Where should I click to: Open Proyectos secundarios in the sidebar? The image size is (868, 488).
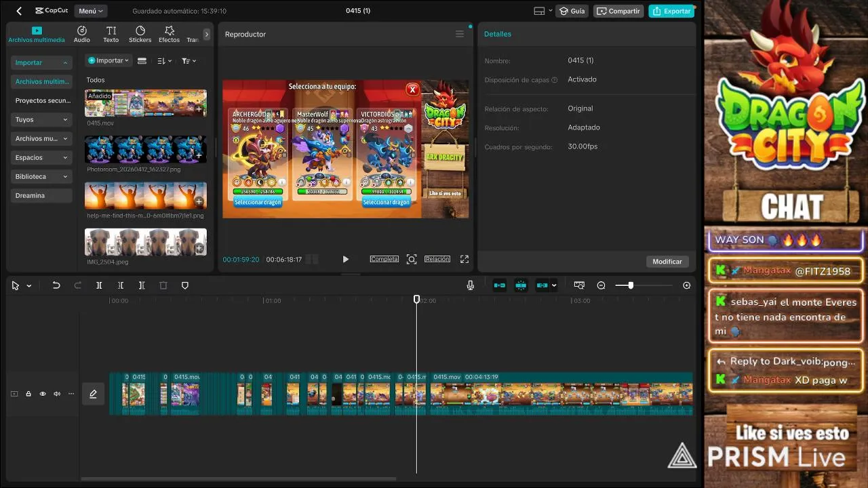[x=41, y=100]
